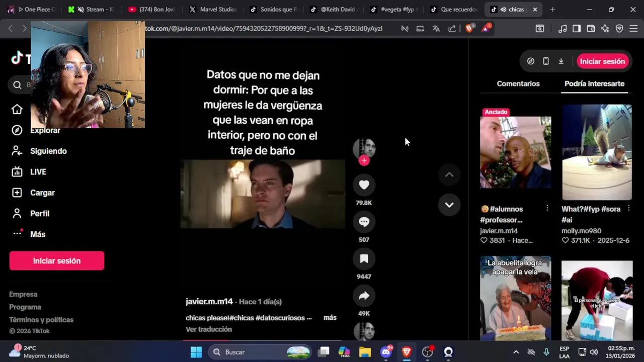The width and height of the screenshot is (644, 362).
Task: Bookmark the video showing 9447 saves
Action: click(364, 259)
